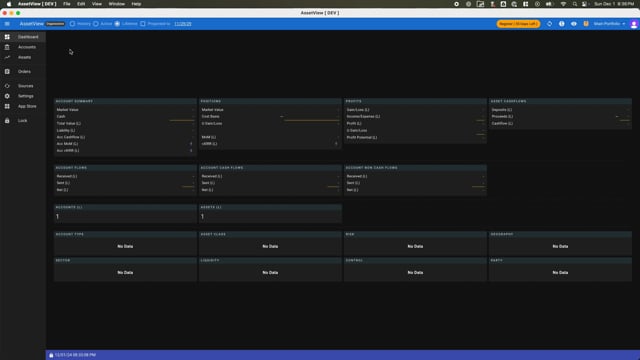Click the padlock icon in bottom status bar

pyautogui.click(x=51, y=355)
